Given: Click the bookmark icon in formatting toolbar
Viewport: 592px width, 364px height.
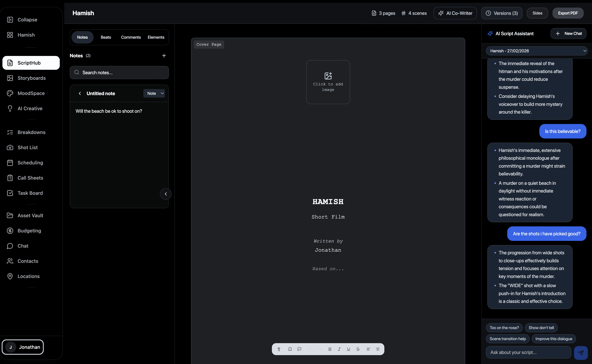Looking at the screenshot, I should tap(290, 349).
